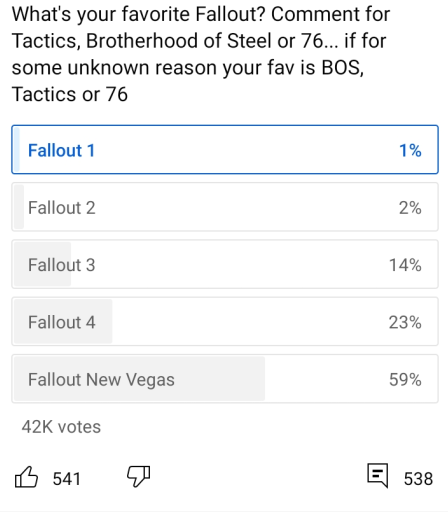
Task: Open comments via the speech bubble icon
Action: [x=378, y=475]
